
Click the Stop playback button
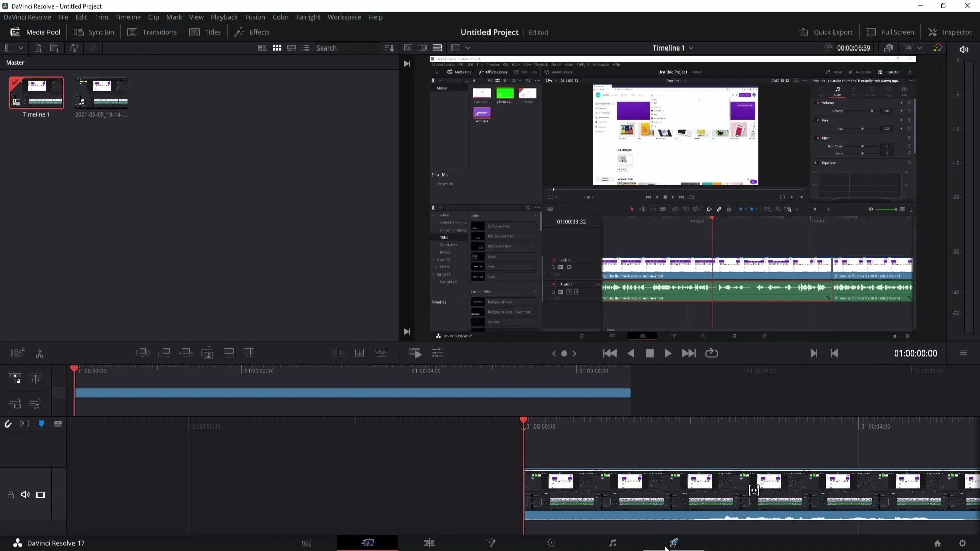(650, 353)
